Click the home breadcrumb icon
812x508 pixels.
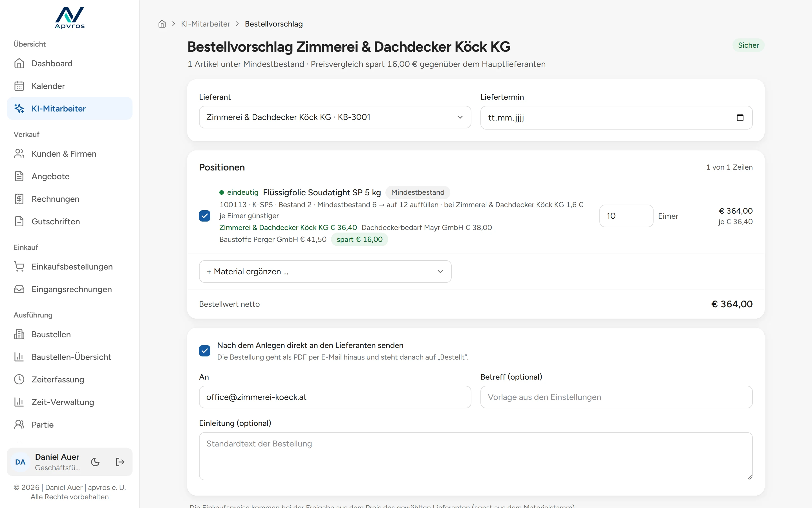click(x=162, y=24)
